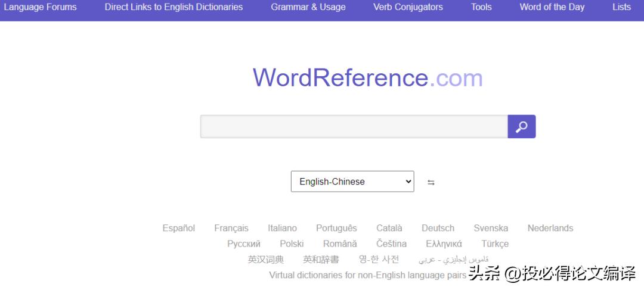
Task: Open the Lists menu
Action: 621,7
